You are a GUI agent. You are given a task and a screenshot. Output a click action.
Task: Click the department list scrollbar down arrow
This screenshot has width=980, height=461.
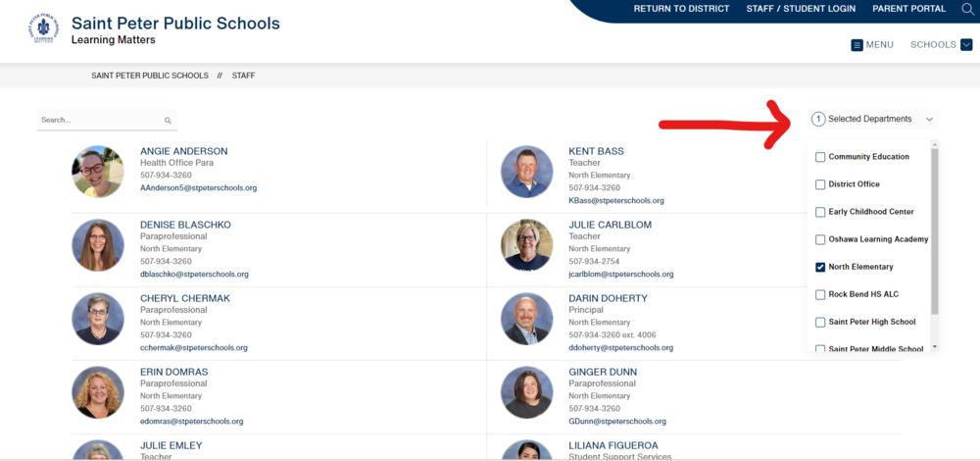coord(935,346)
